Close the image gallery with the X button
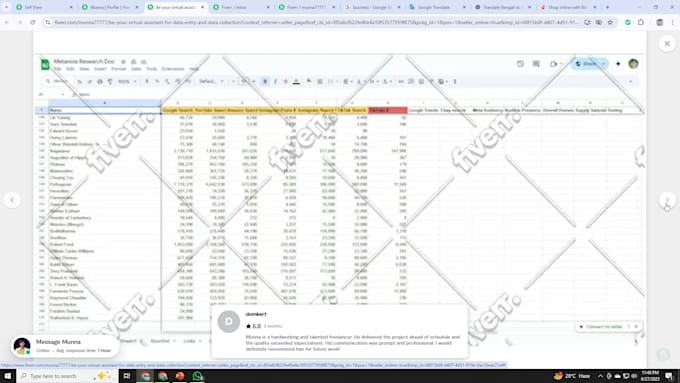Viewport: 680px width, 383px height. point(667,43)
